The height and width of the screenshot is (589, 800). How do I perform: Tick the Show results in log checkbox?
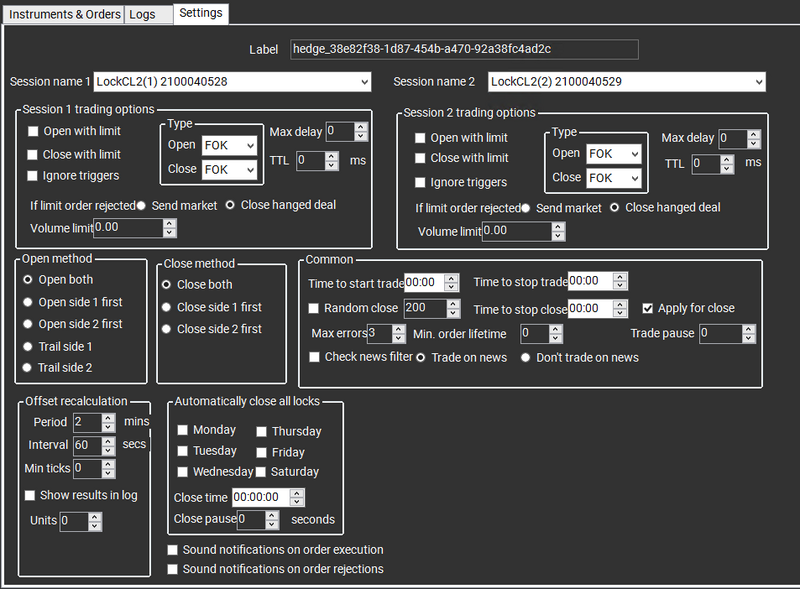point(29,495)
